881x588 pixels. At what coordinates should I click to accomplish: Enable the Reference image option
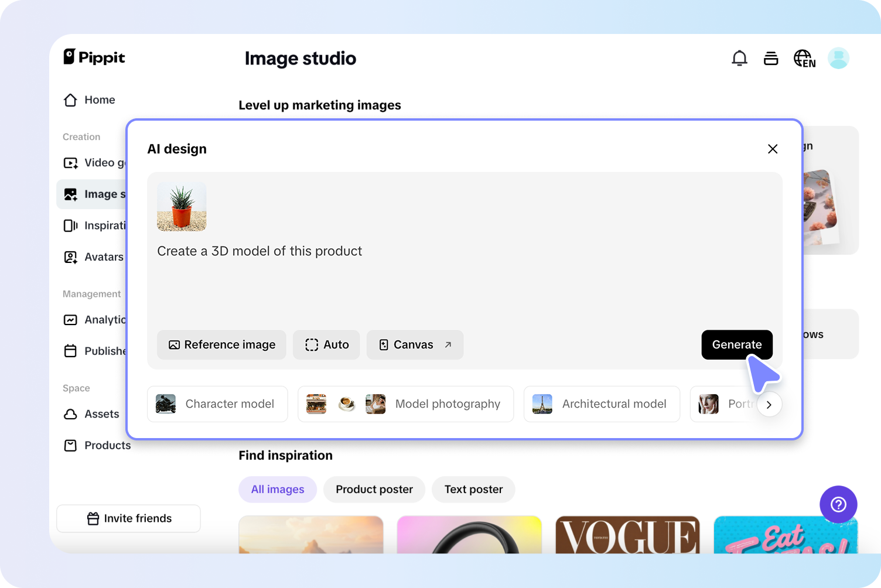221,344
